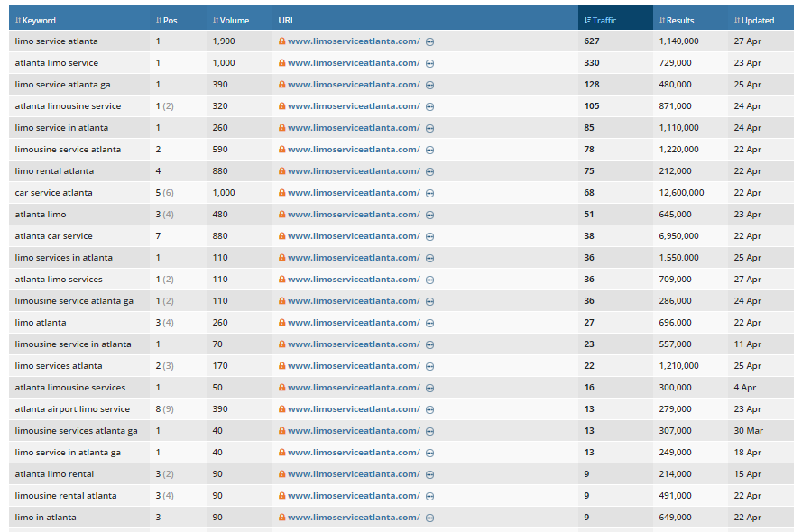Screen dimensions: 802x532
Task: Open URL link in 'limo rental atlanta' row
Action: [x=354, y=171]
